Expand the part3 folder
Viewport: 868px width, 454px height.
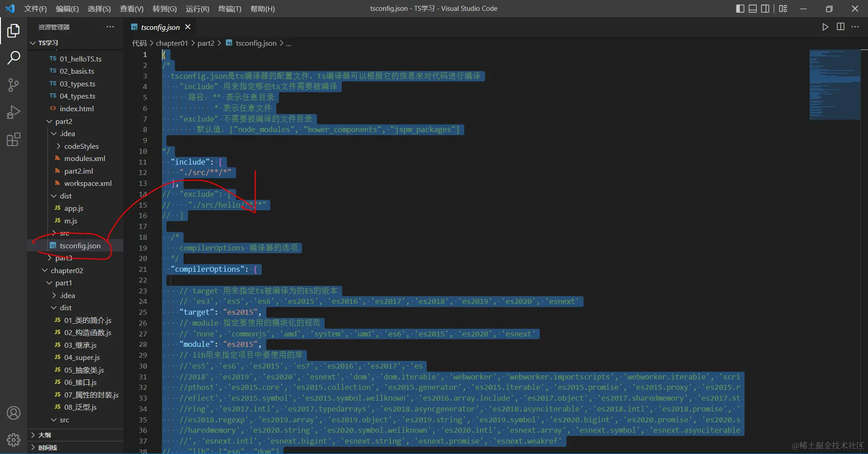tap(64, 258)
